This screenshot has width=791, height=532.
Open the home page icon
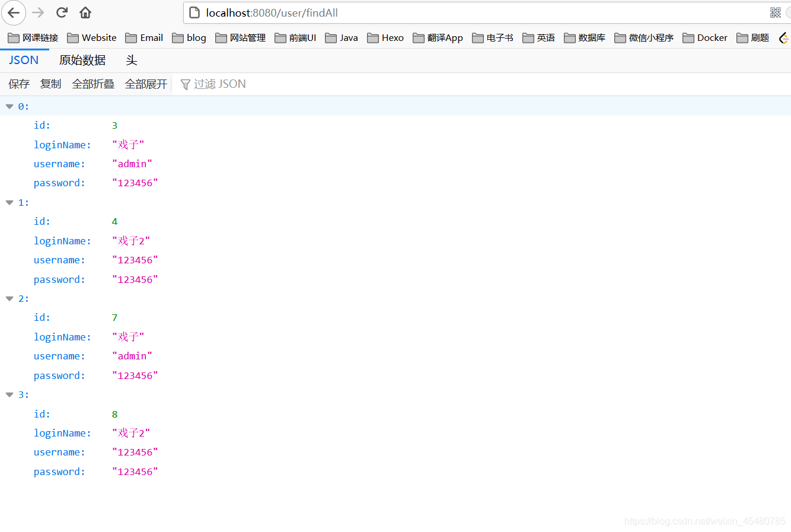point(85,12)
